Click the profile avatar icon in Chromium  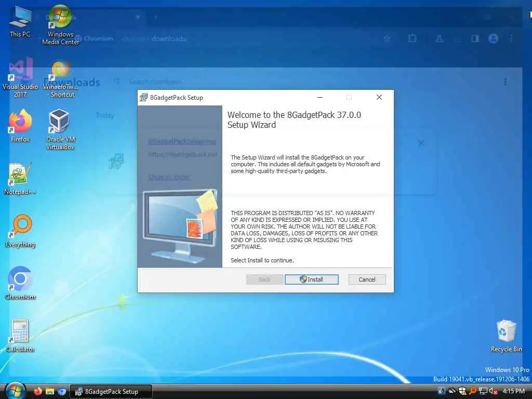[x=493, y=38]
